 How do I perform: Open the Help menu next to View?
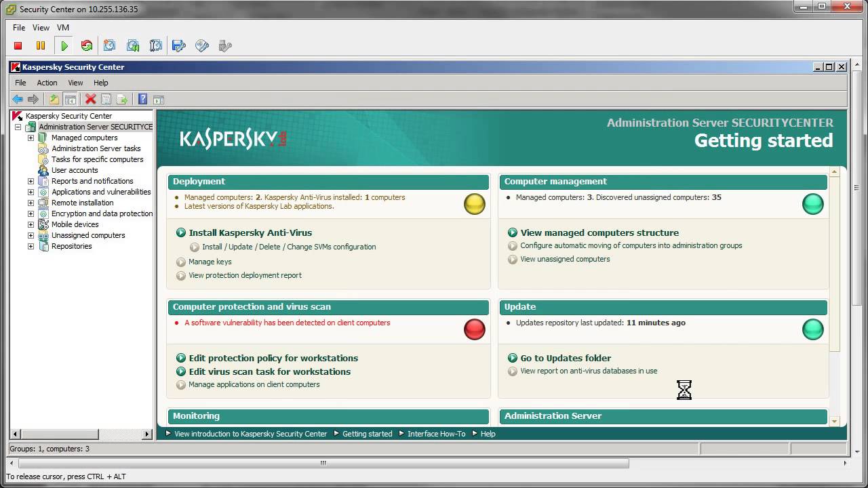(100, 83)
